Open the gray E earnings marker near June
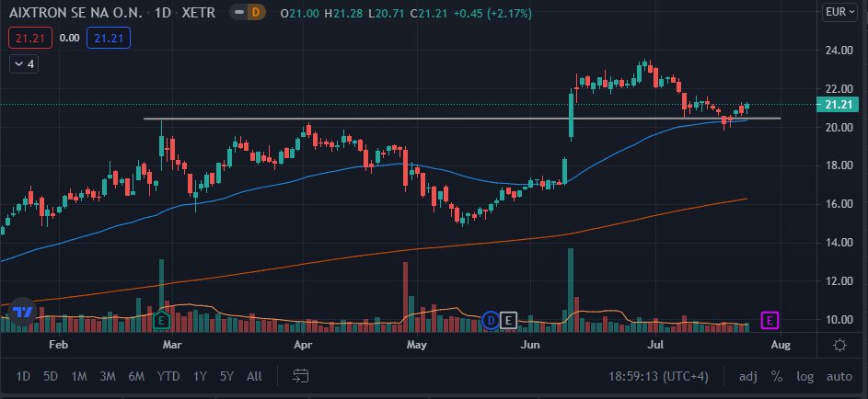This screenshot has height=399, width=868. click(508, 320)
